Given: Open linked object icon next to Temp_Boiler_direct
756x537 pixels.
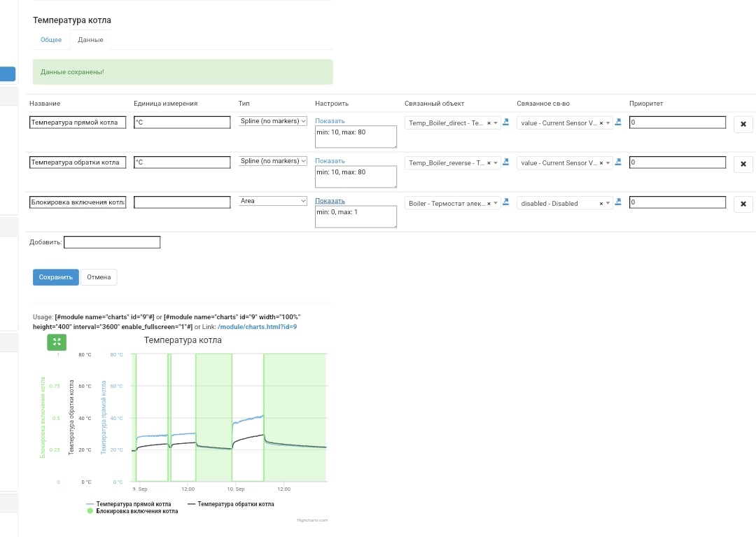Looking at the screenshot, I should [x=506, y=122].
